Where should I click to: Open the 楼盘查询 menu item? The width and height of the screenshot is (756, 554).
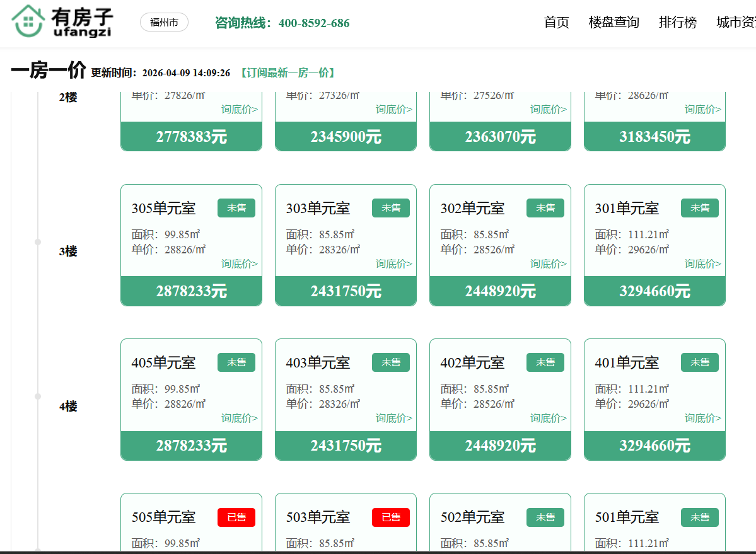pos(614,23)
